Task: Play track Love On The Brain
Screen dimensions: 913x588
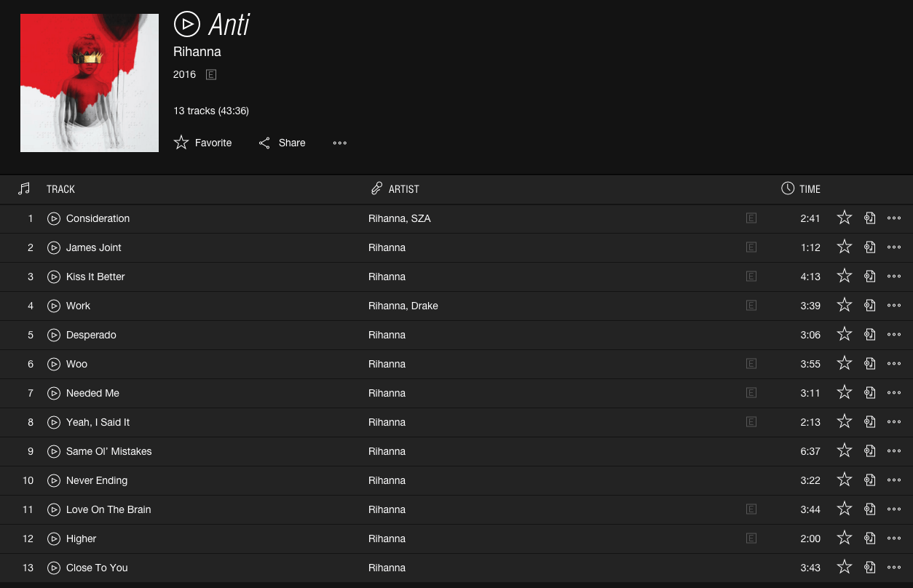Action: click(53, 509)
